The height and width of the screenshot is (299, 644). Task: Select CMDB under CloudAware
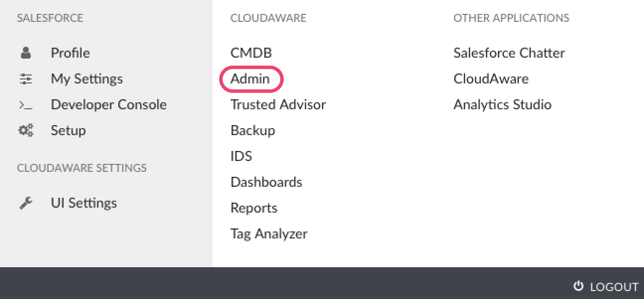point(251,53)
